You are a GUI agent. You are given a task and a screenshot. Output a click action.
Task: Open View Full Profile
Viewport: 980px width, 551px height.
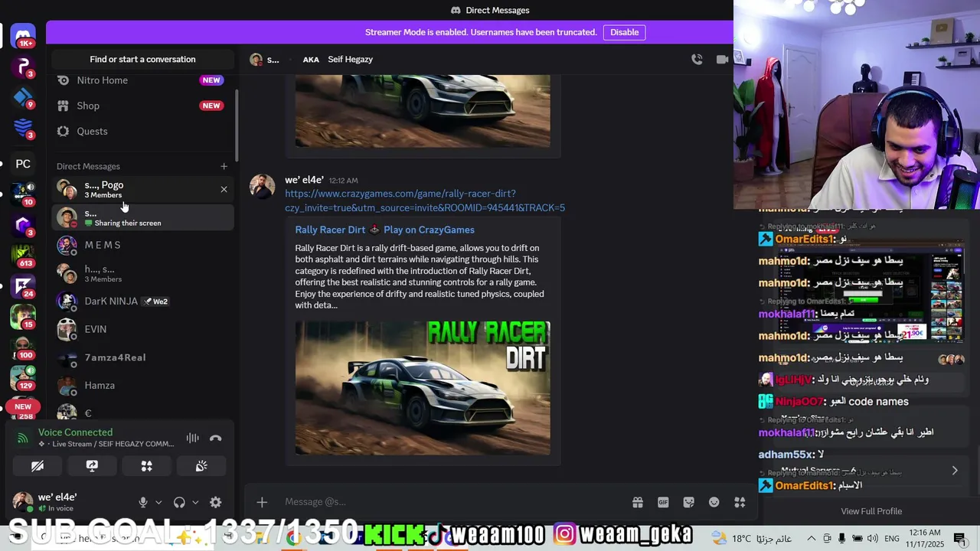coord(871,511)
